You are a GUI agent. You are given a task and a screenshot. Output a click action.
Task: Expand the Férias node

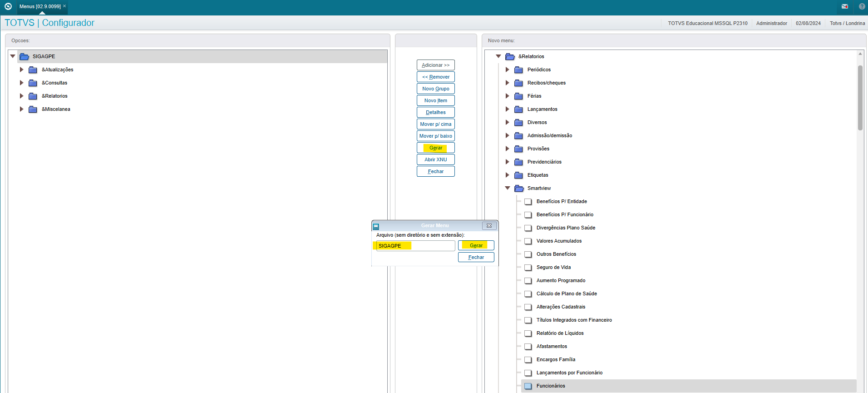[507, 96]
